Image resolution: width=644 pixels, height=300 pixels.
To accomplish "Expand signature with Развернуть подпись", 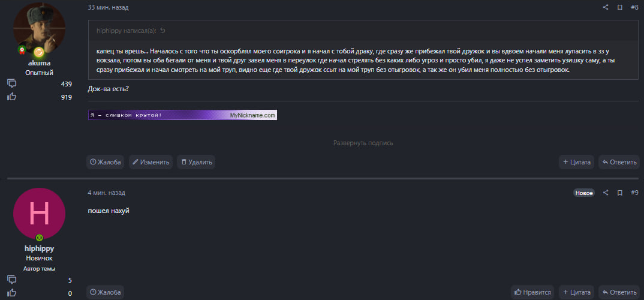I will coord(363,143).
